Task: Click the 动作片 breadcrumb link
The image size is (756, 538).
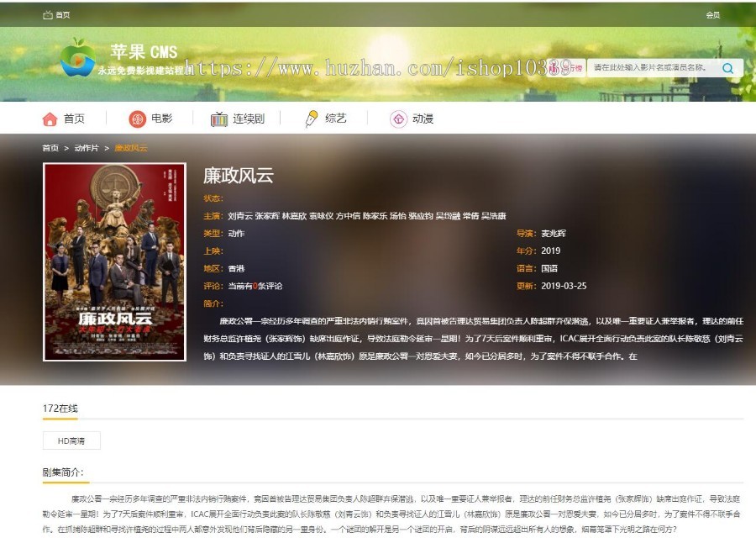Action: coord(88,148)
